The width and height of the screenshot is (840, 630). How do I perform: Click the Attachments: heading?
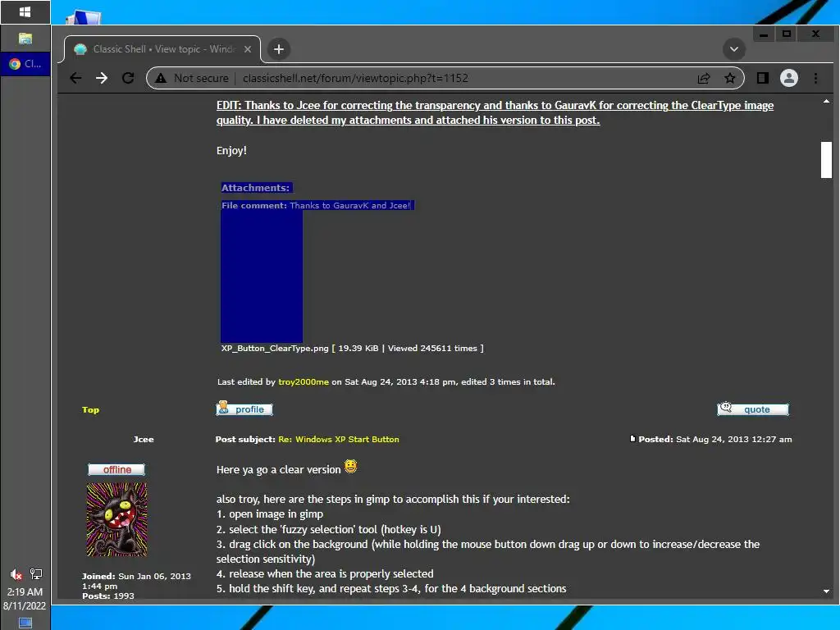256,188
